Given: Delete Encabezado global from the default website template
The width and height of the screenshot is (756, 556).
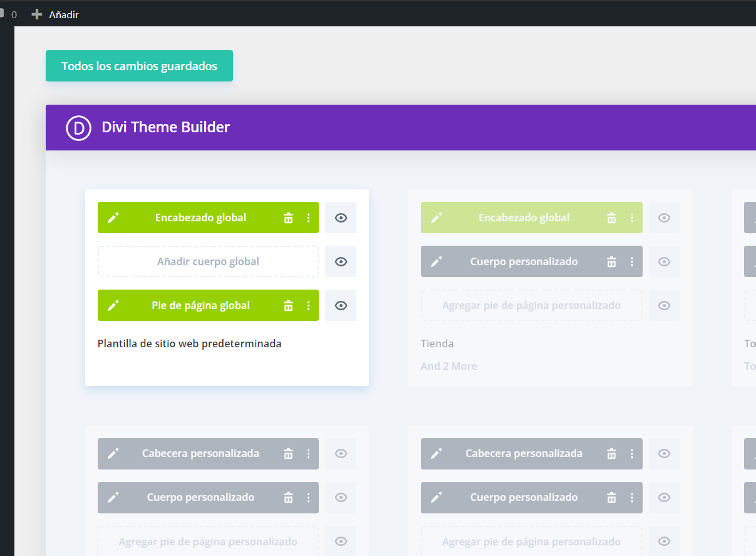Looking at the screenshot, I should (288, 218).
